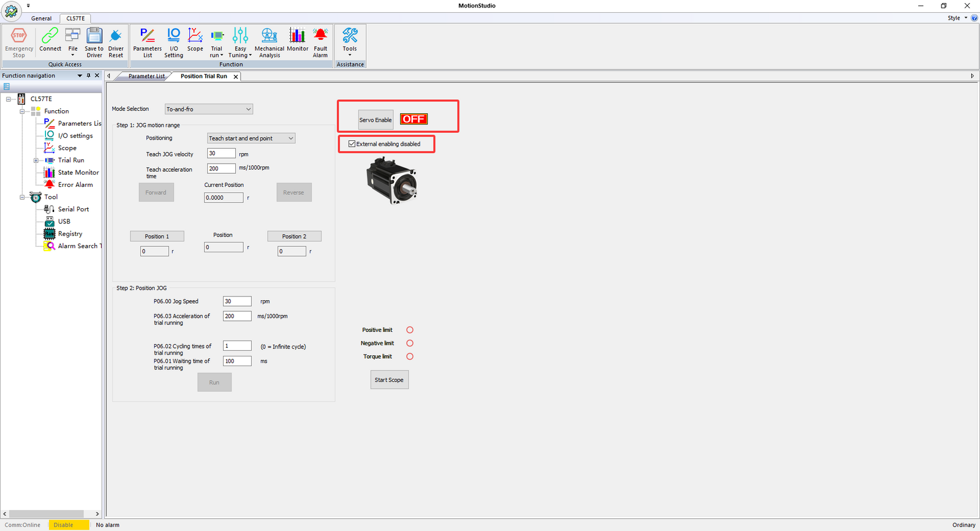Image resolution: width=980 pixels, height=531 pixels.
Task: Switch to the CL57TE ribbon tab
Action: [76, 18]
